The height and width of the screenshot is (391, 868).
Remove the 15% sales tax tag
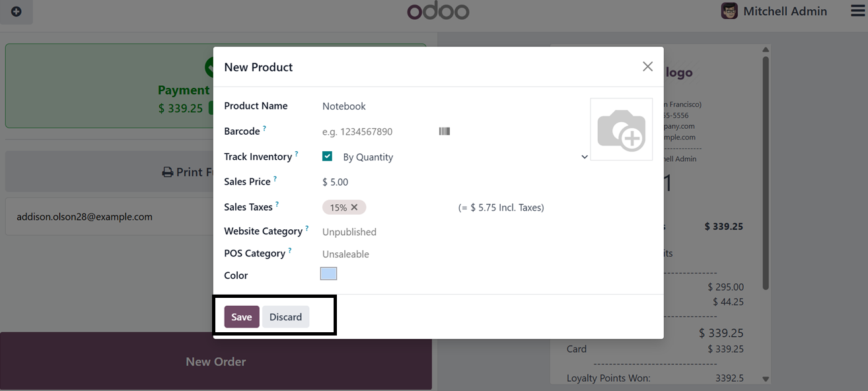coord(355,207)
